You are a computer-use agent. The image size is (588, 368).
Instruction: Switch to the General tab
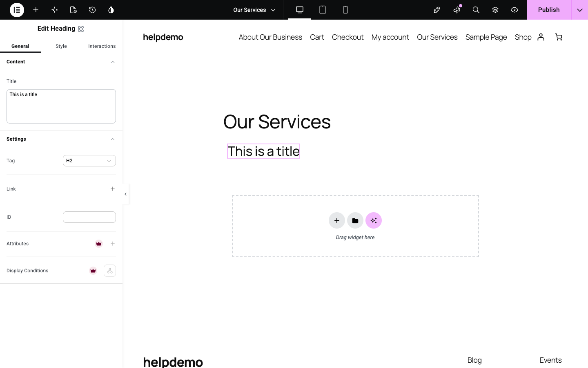click(x=20, y=46)
